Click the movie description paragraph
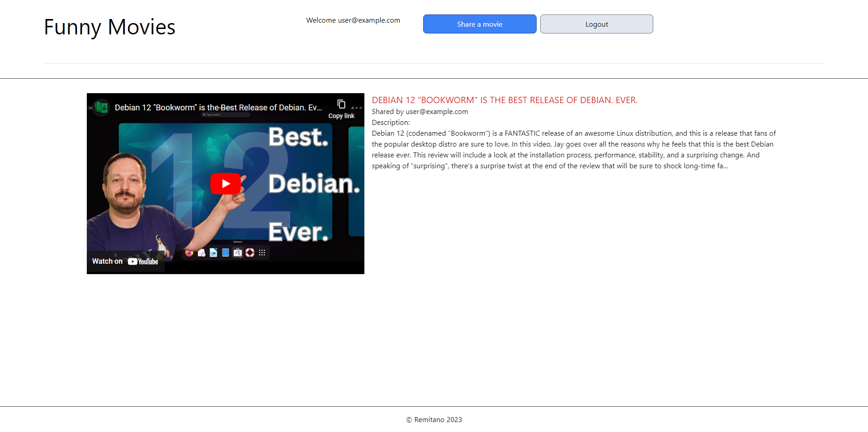This screenshot has width=868, height=432. pyautogui.click(x=574, y=150)
